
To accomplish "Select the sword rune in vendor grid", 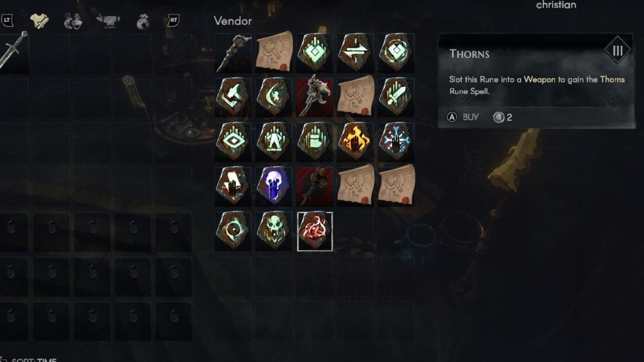I will click(396, 97).
